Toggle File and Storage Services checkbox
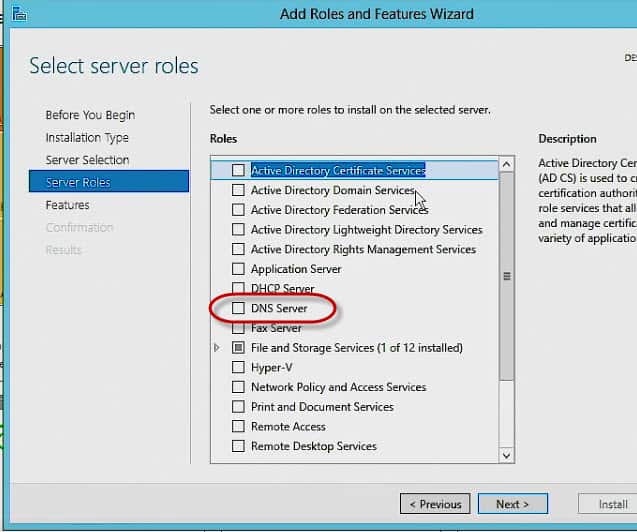 pyautogui.click(x=238, y=347)
